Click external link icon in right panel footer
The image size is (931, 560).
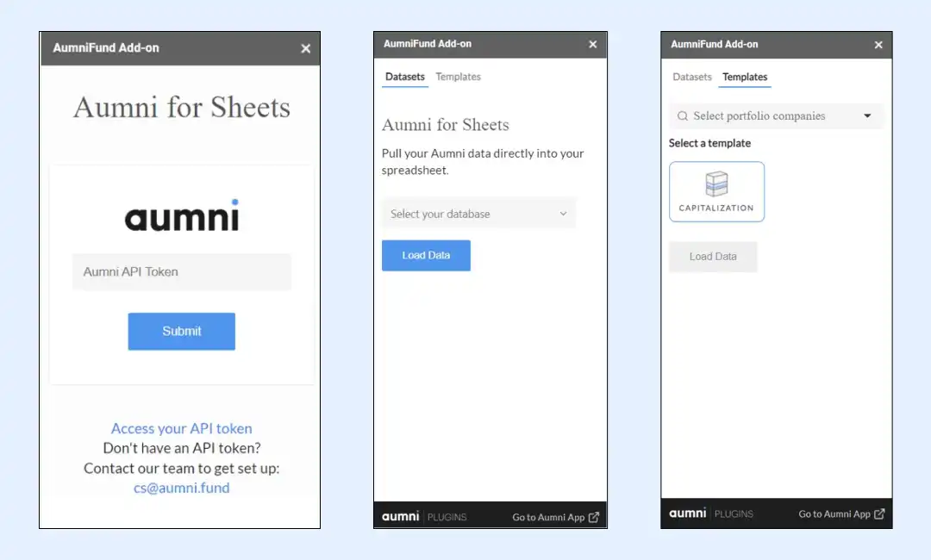(x=879, y=513)
